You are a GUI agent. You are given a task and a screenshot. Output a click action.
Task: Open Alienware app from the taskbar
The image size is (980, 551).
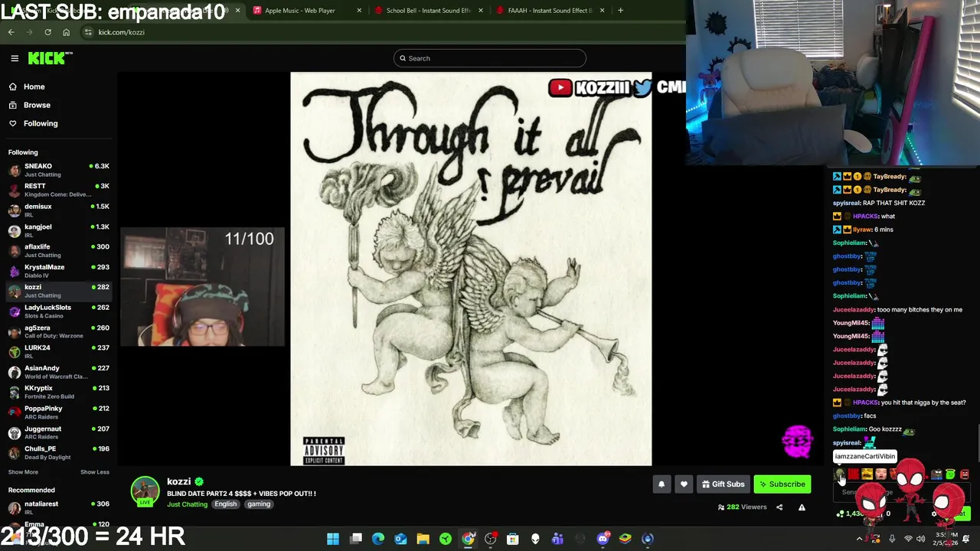click(x=535, y=539)
